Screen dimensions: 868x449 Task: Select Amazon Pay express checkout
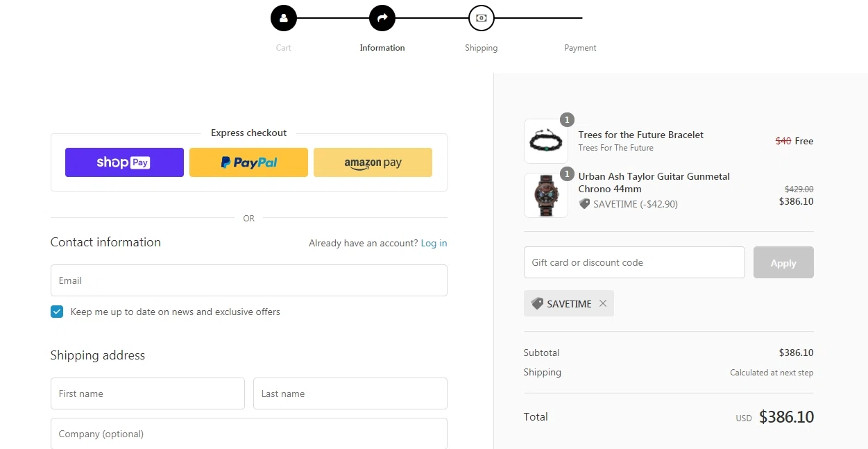pyautogui.click(x=373, y=162)
